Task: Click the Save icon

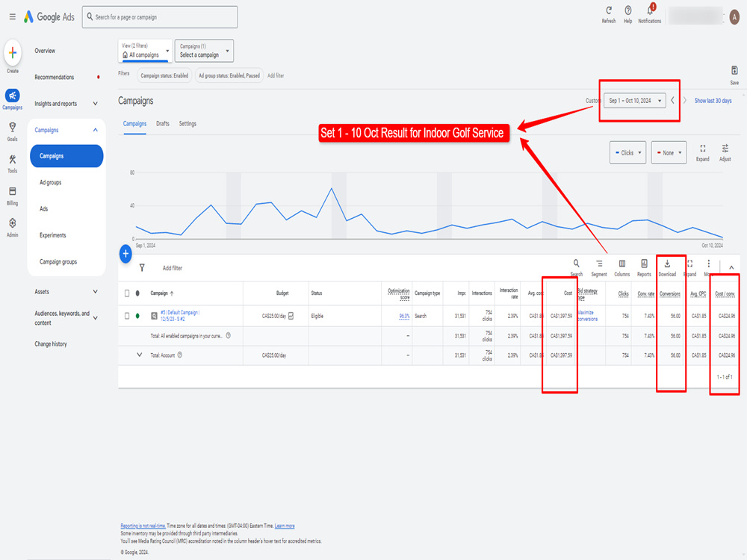Action: tap(734, 70)
